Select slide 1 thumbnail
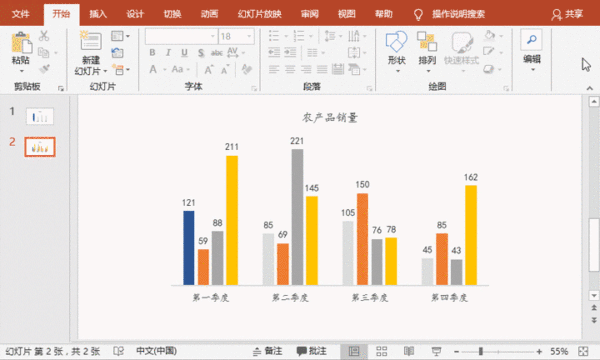 tap(40, 116)
